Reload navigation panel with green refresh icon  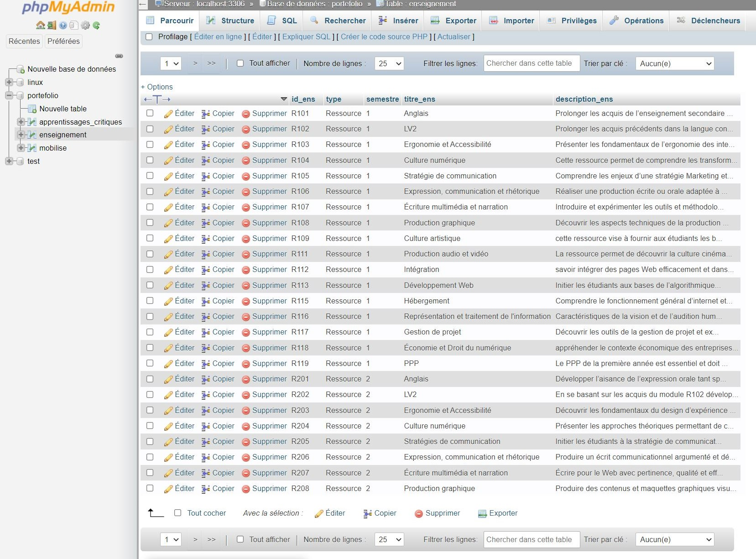tap(96, 25)
